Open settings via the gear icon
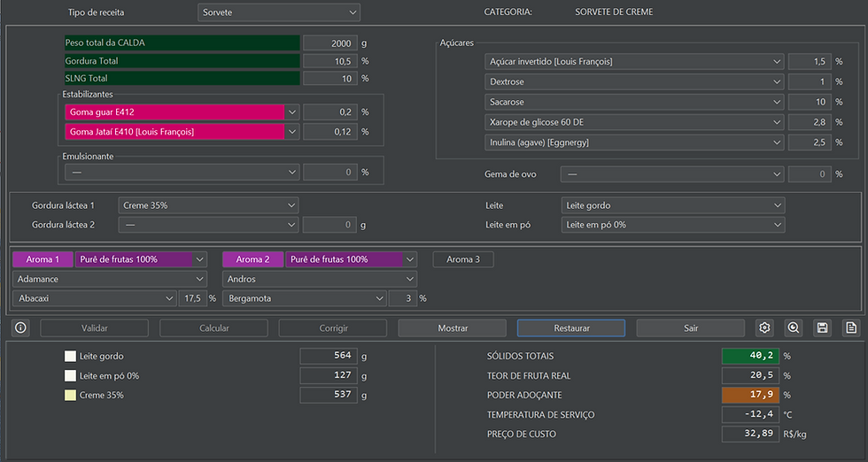 click(764, 328)
